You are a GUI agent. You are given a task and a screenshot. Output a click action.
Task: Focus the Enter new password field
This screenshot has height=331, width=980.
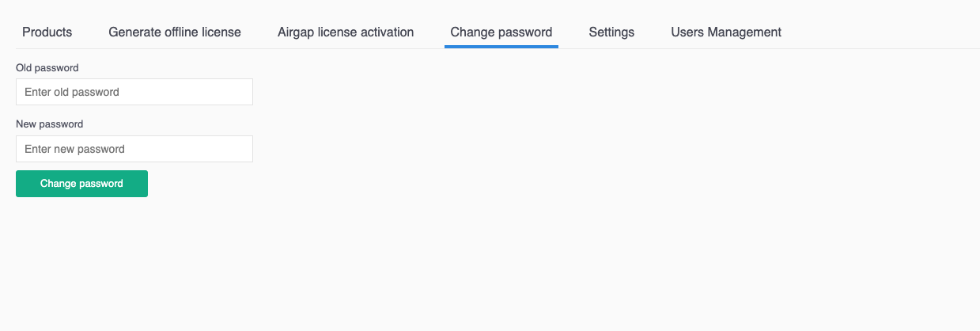coord(134,149)
